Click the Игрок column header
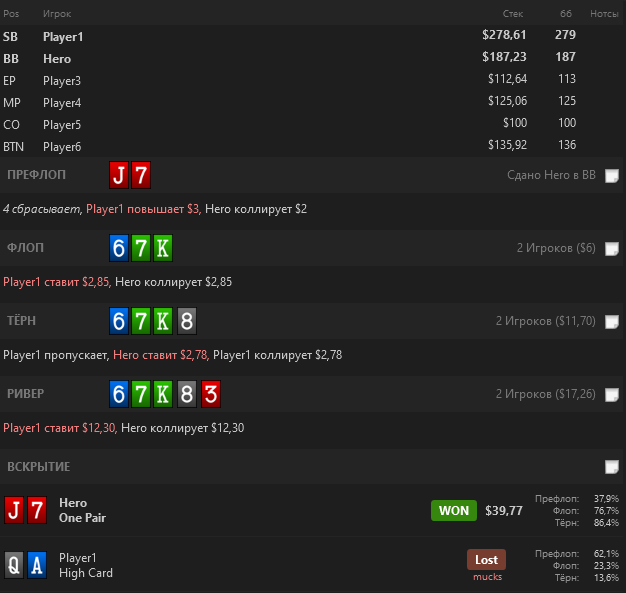 [57, 14]
